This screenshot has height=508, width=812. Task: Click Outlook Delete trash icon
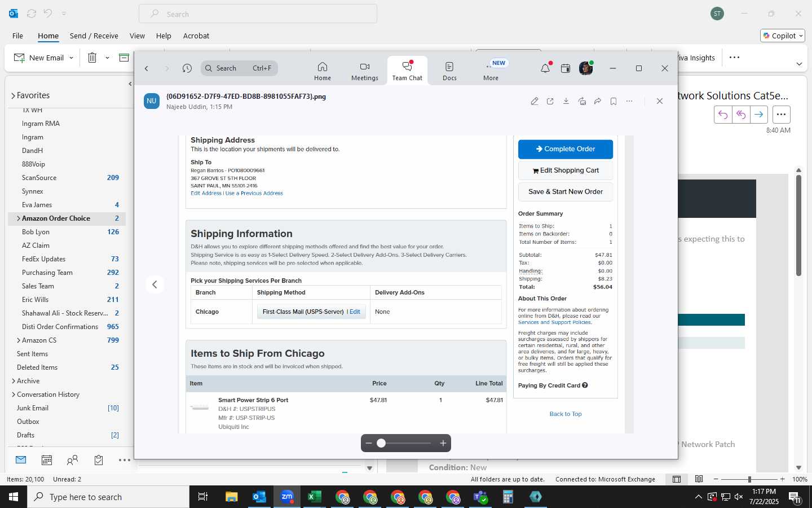tap(92, 58)
